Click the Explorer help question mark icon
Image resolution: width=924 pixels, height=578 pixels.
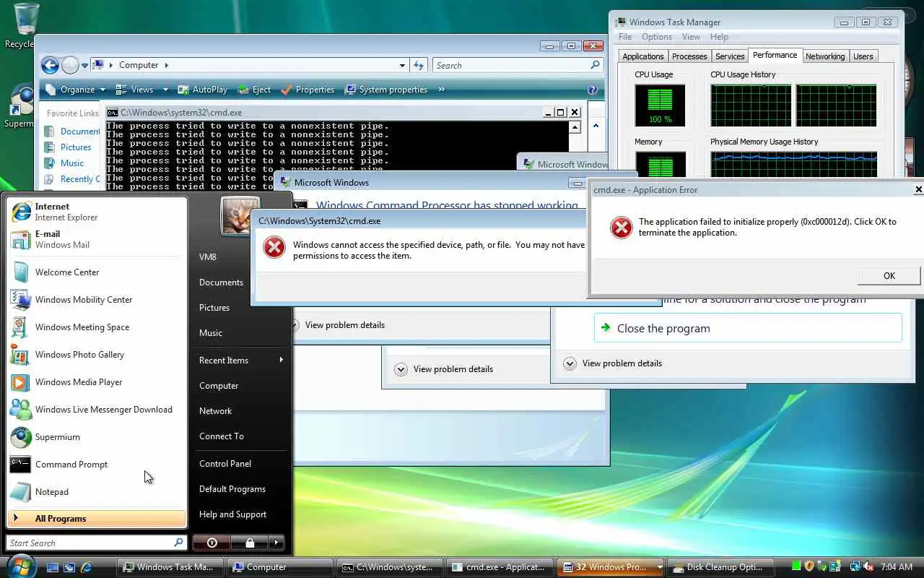coord(593,90)
